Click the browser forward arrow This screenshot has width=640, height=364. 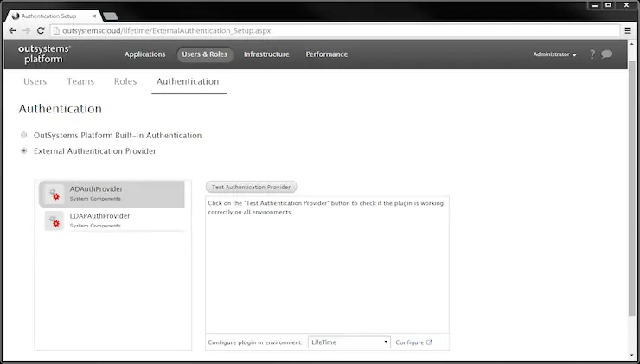(x=27, y=30)
